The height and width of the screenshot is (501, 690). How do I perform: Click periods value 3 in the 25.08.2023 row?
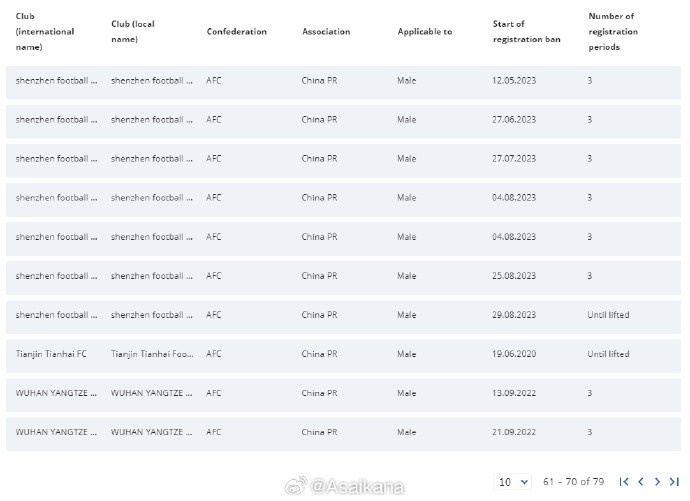590,276
